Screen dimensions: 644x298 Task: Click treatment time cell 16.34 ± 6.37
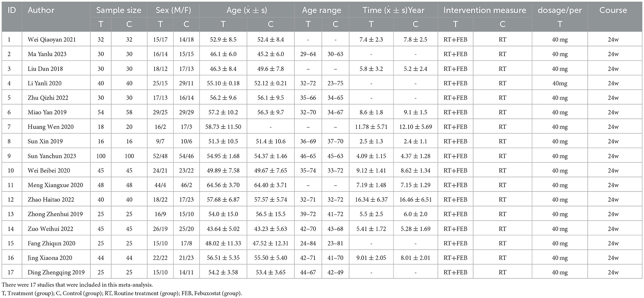tap(371, 200)
